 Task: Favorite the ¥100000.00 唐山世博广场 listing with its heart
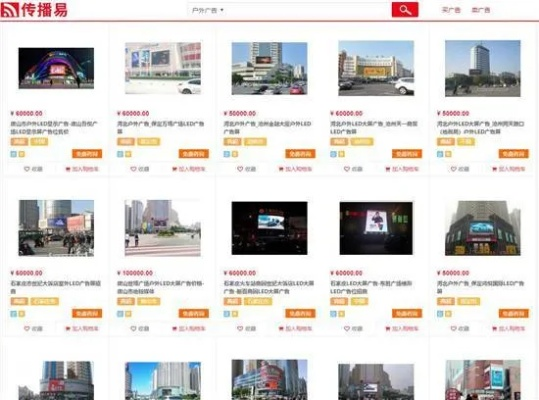coord(133,329)
